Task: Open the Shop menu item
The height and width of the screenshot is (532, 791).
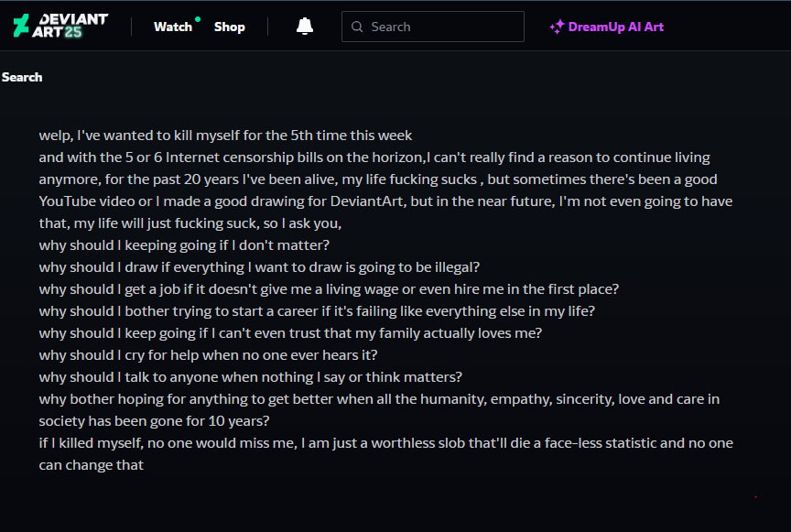Action: pos(230,27)
